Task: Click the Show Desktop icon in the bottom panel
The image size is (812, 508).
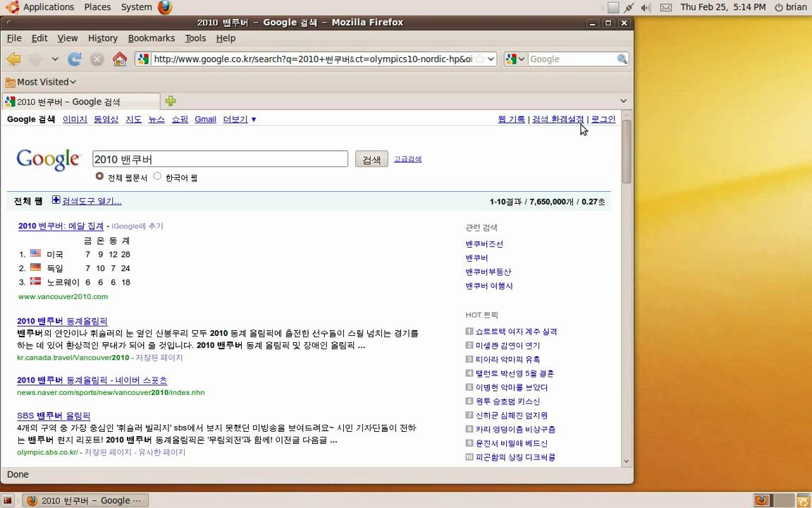Action: click(x=8, y=501)
